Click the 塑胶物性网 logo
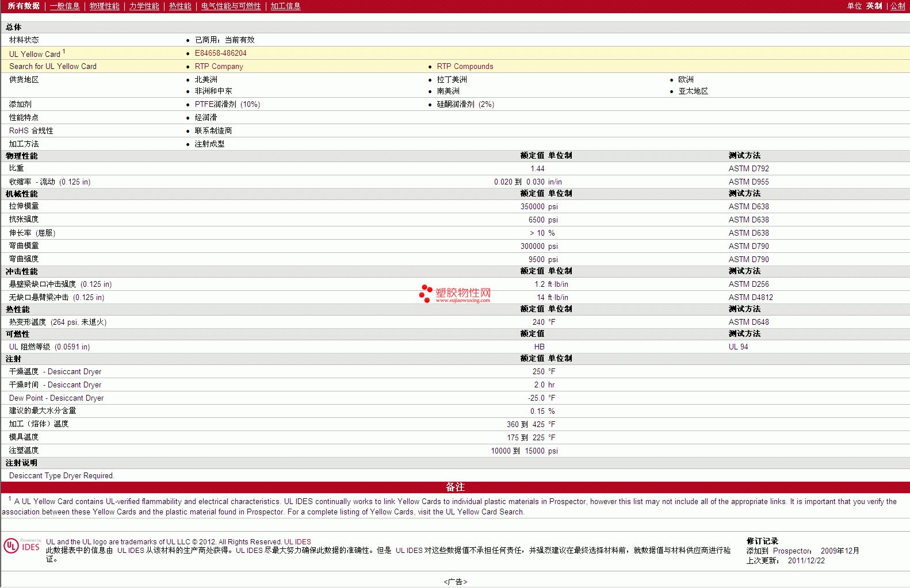 [455, 294]
